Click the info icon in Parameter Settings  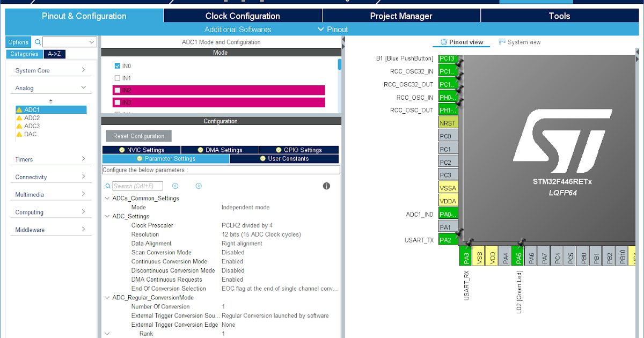(326, 186)
